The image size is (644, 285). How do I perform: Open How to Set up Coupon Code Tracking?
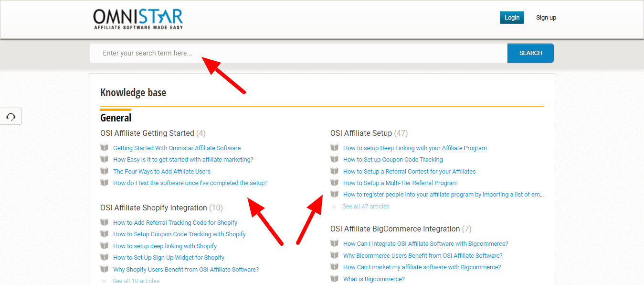393,160
